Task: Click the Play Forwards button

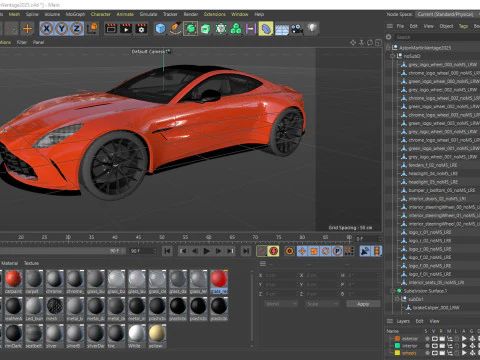Action: (x=207, y=251)
